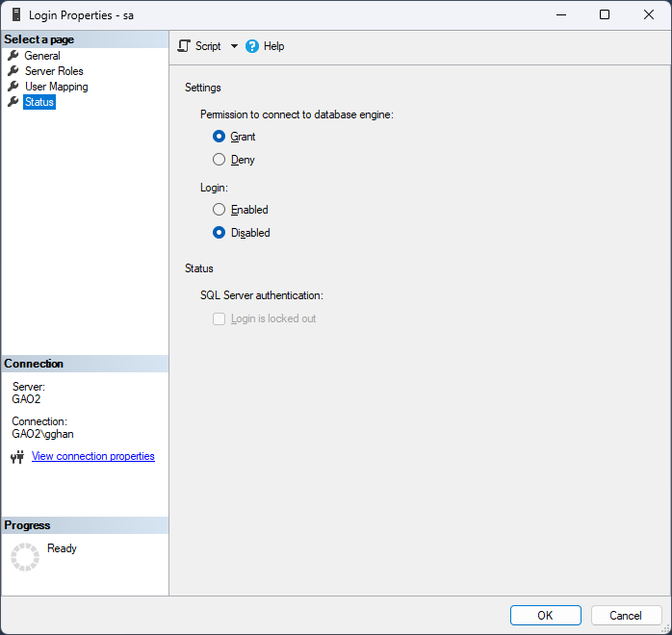This screenshot has width=672, height=635.
Task: Click the Progress section header
Action: 85,525
